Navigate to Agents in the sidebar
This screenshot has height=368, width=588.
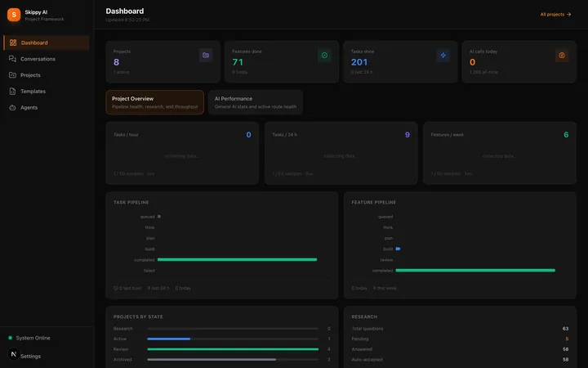(47, 107)
